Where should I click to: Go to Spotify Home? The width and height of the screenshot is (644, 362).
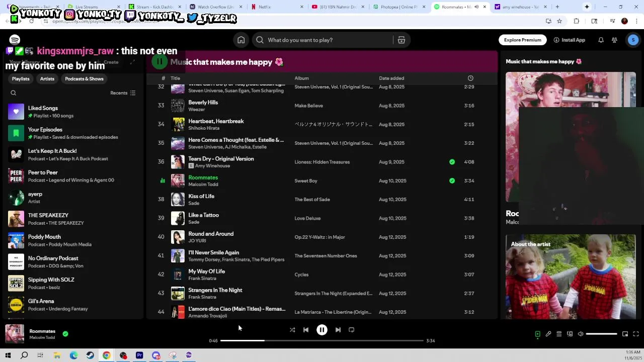[241, 40]
